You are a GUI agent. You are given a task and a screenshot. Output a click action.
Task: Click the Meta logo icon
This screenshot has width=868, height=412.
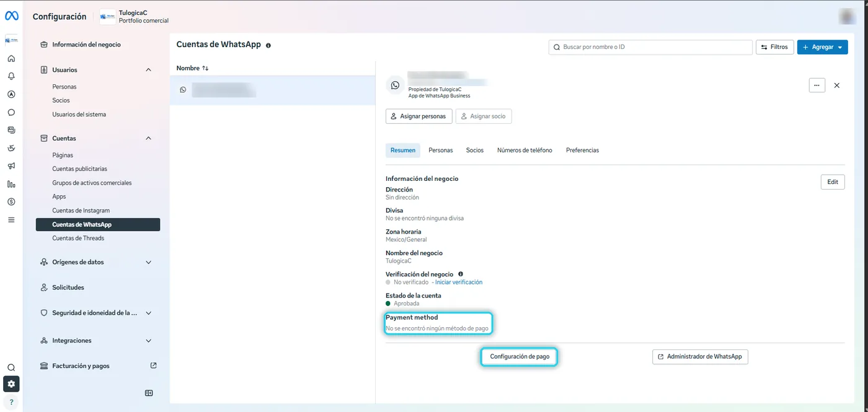[11, 16]
